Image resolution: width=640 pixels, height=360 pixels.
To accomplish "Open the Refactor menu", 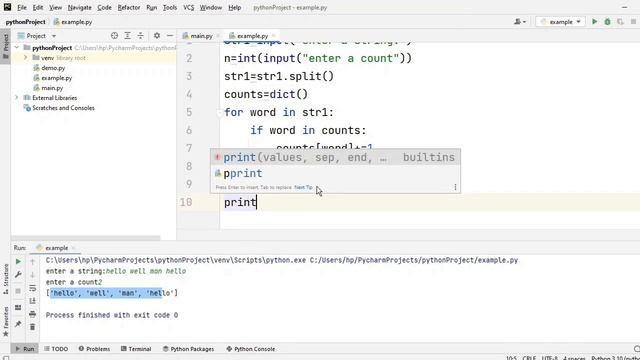I will point(129,7).
